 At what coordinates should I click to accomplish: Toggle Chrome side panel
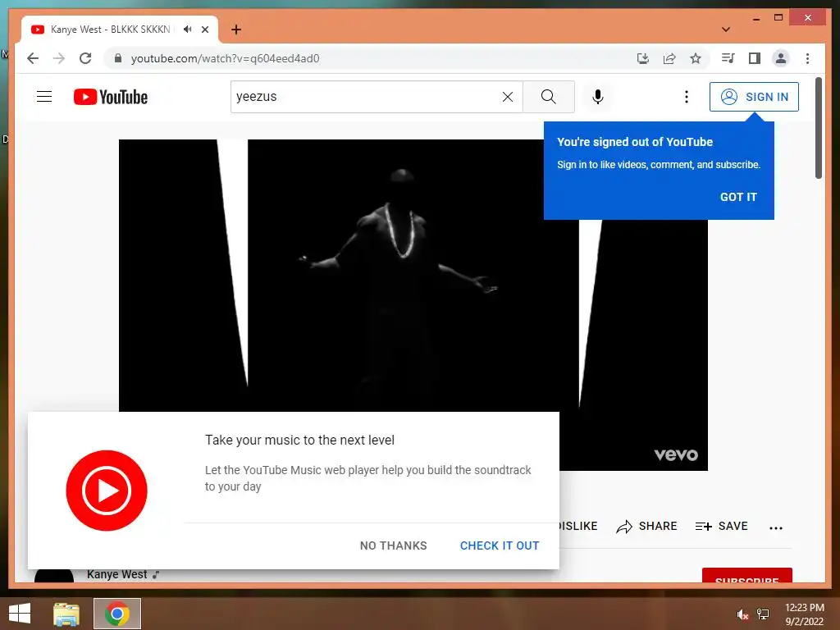pos(755,58)
